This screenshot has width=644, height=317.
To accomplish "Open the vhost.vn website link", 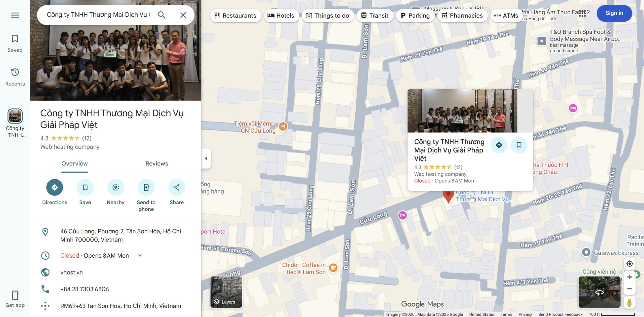I will [71, 272].
